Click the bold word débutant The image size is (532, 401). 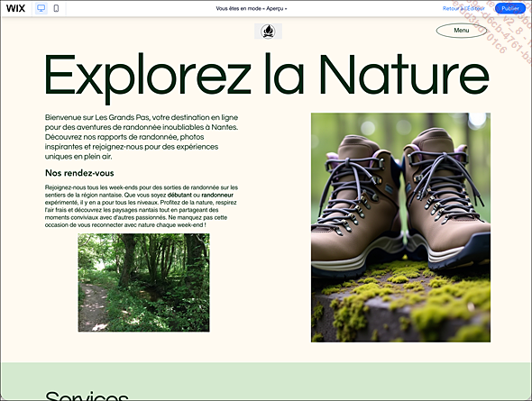[179, 195]
